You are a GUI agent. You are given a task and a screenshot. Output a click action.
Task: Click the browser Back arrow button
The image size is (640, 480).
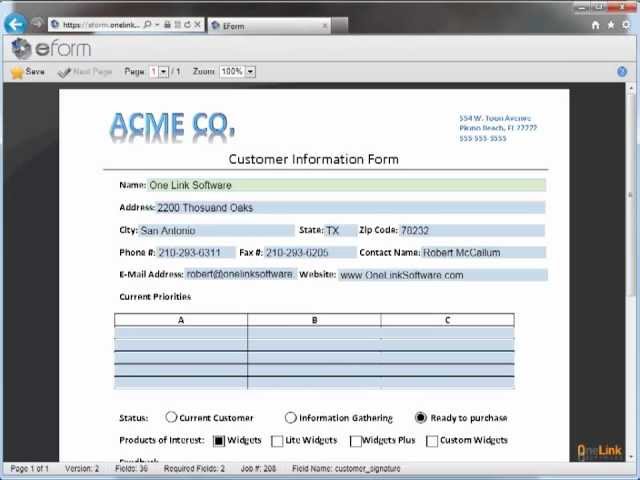pos(15,24)
